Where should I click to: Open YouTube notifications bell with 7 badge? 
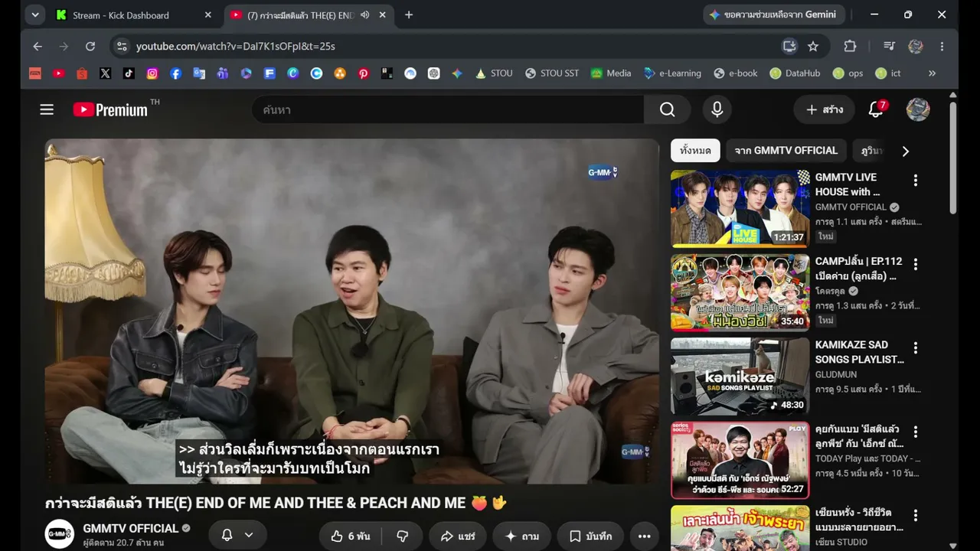tap(877, 109)
